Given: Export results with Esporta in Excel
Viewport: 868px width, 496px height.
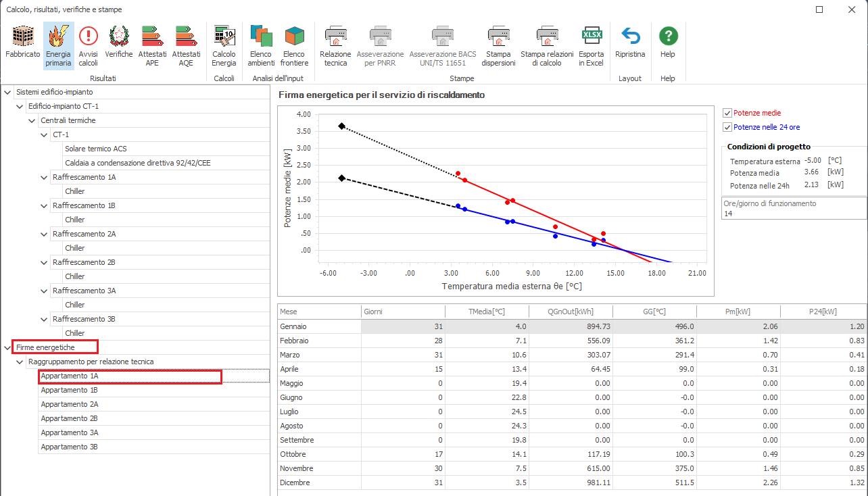Looking at the screenshot, I should pyautogui.click(x=592, y=46).
